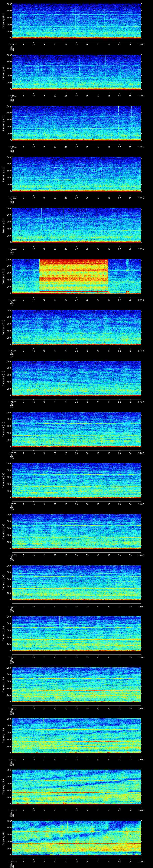
Task: Click the 19:00 end time label
Action: tap(141, 249)
